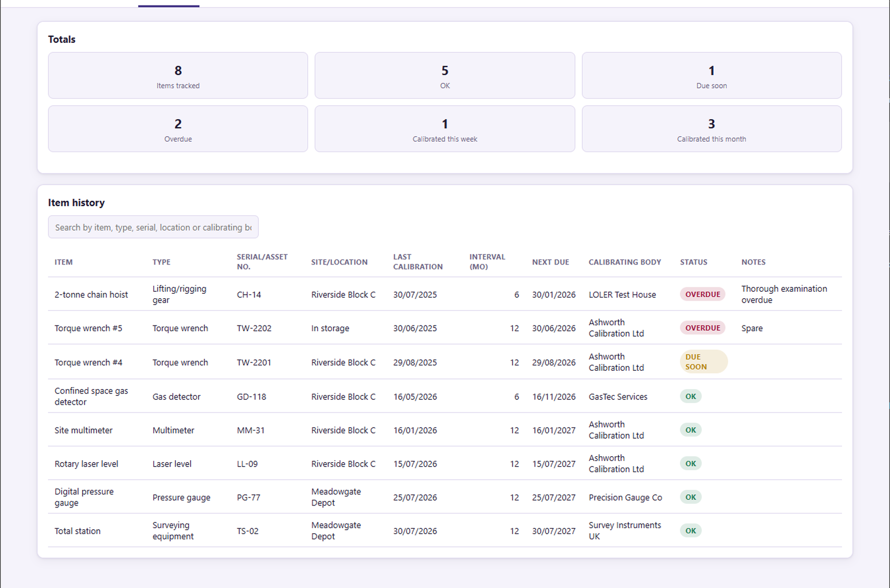This screenshot has height=588, width=890.
Task: Click the OK badge for PG-77
Action: 690,497
